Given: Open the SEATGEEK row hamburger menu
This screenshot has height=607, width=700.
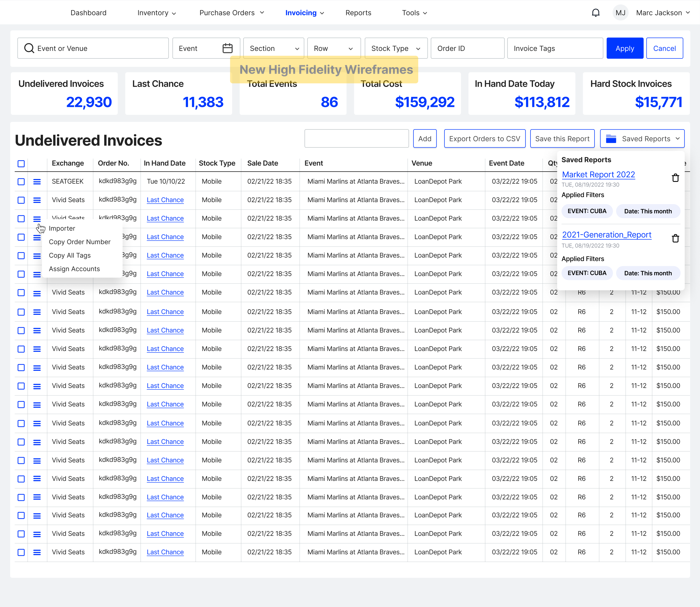Looking at the screenshot, I should point(37,182).
